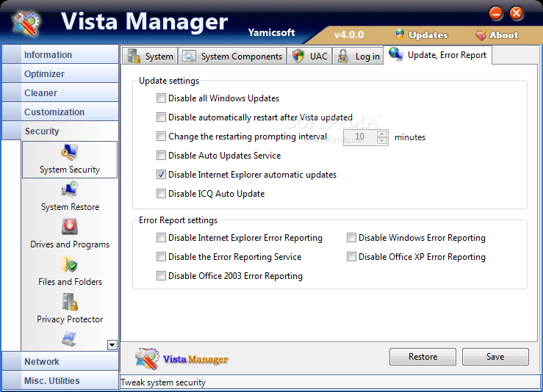Click the UAC shield icon

298,56
